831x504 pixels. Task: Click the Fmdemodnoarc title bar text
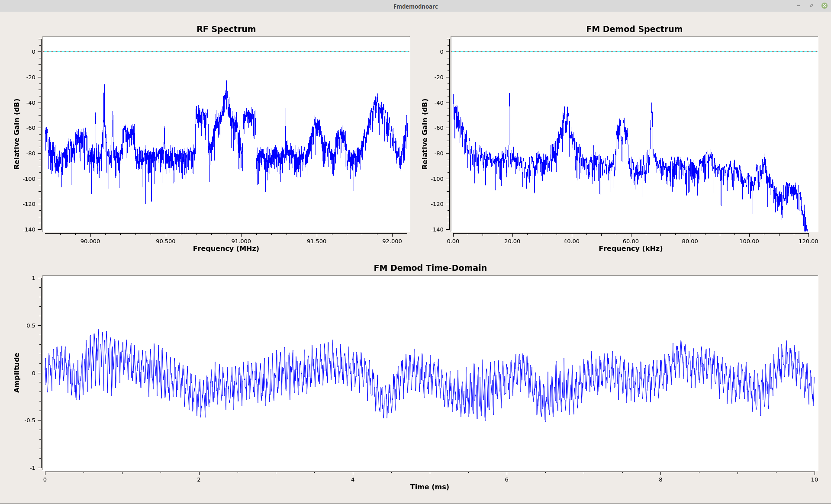coord(415,6)
